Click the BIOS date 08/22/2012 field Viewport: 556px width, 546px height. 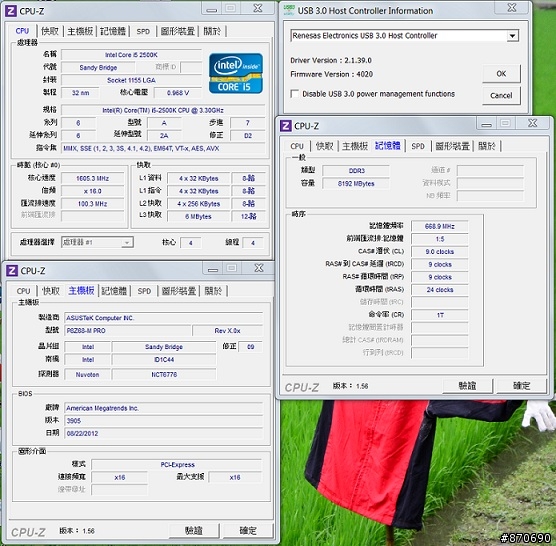point(163,433)
